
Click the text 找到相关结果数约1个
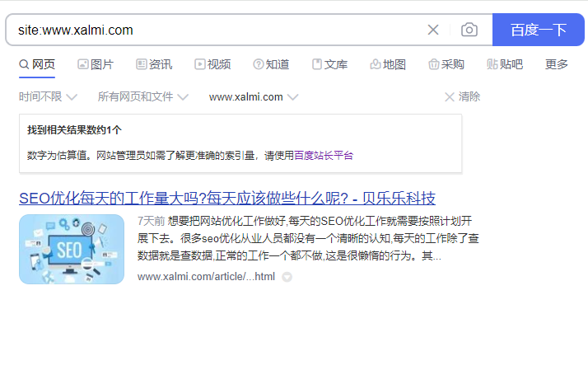[x=74, y=130]
